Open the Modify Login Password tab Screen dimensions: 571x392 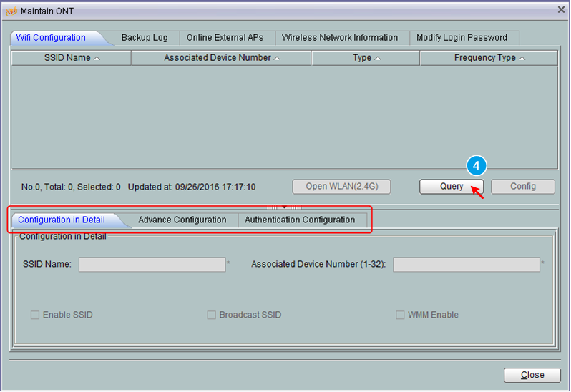[x=462, y=38]
